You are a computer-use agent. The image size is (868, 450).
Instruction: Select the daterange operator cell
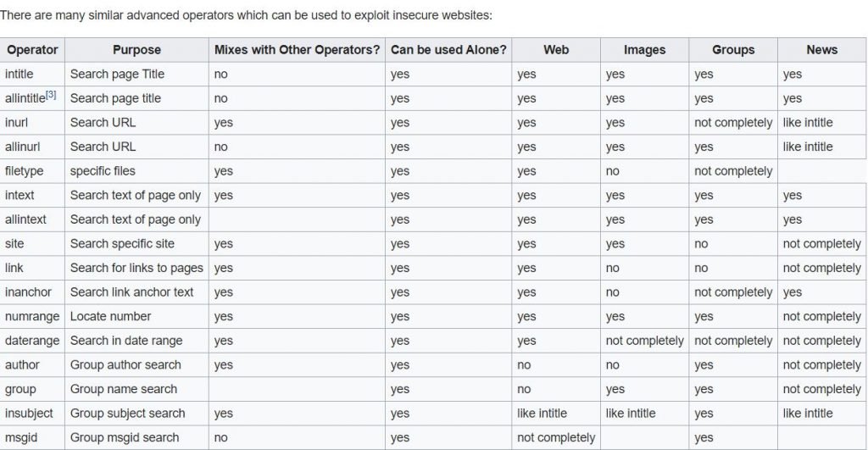click(32, 341)
